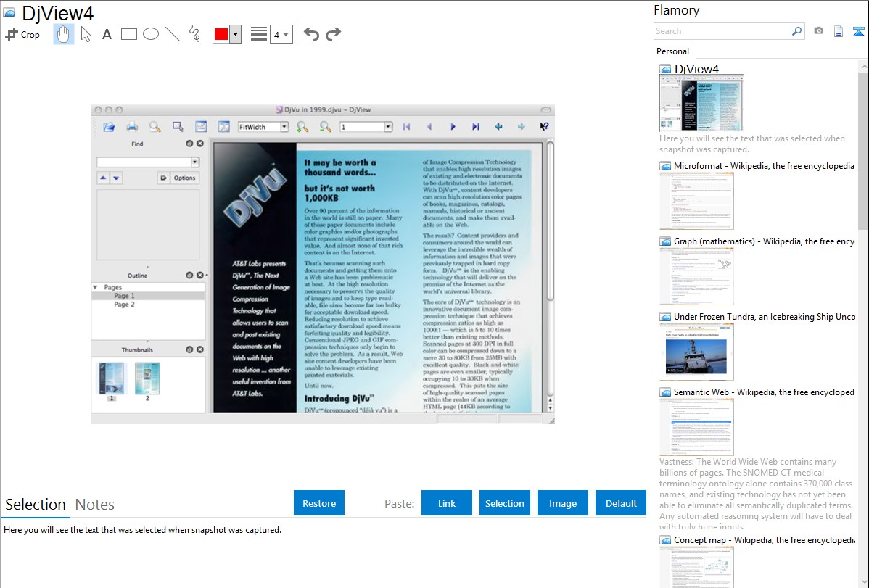Open the Selection tab

[x=36, y=505]
